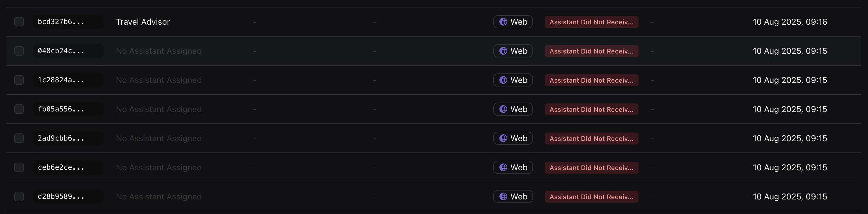Check the box beside d28b9589

pos(19,196)
